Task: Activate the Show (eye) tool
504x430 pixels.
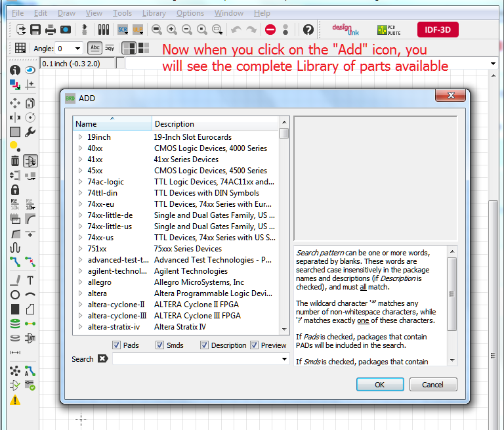Action: pyautogui.click(x=30, y=70)
